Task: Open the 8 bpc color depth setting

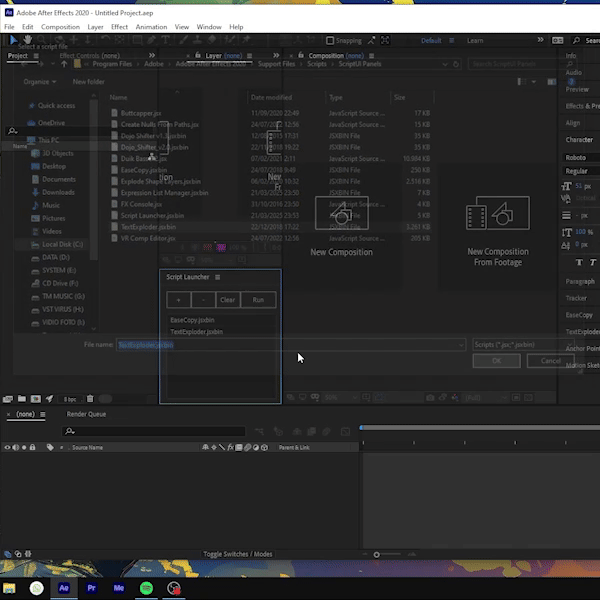Action: coord(70,399)
